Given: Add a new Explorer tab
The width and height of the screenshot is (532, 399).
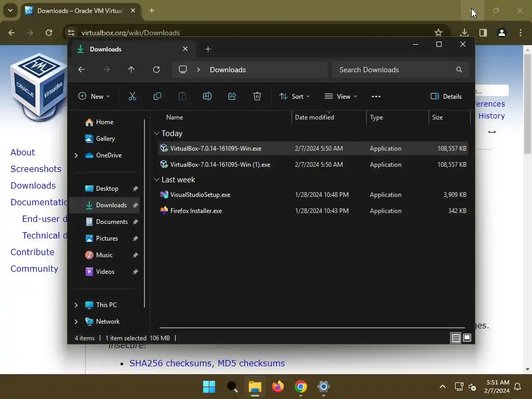Looking at the screenshot, I should [208, 49].
